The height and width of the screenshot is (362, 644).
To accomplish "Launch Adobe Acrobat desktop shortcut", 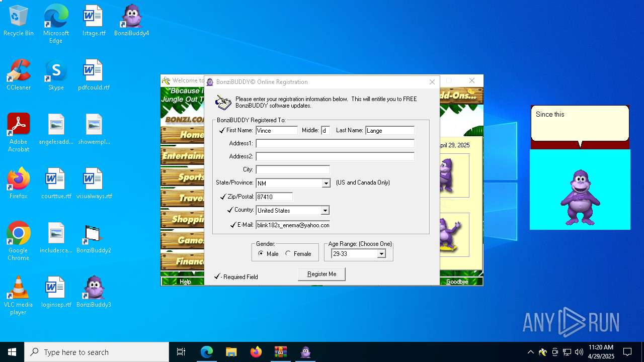I will [x=19, y=133].
